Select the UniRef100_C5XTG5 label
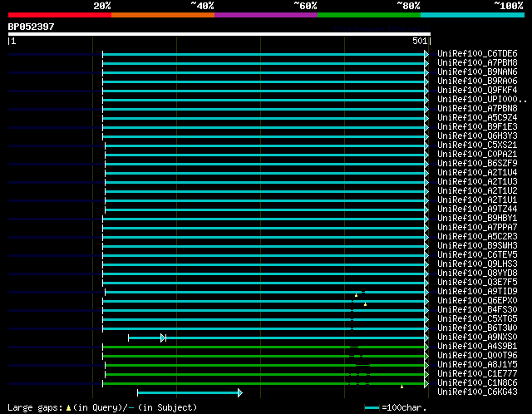Viewport: 532px width, 414px height. click(477, 319)
